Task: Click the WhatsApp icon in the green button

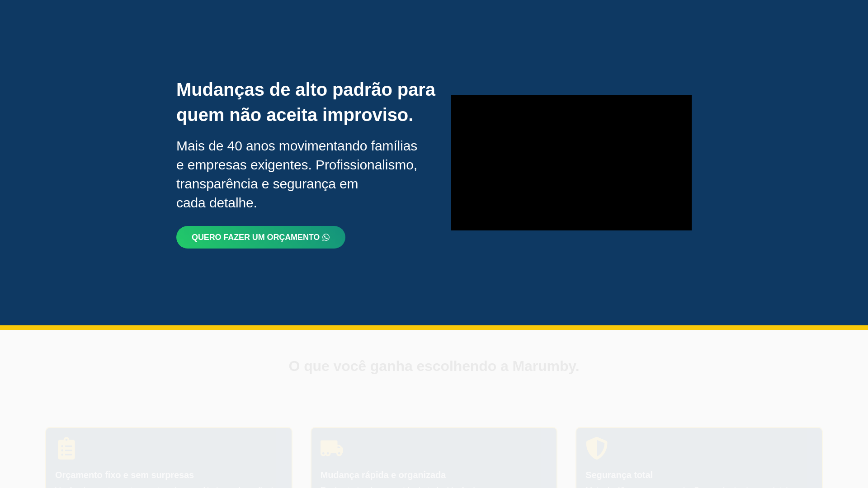Action: point(326,237)
